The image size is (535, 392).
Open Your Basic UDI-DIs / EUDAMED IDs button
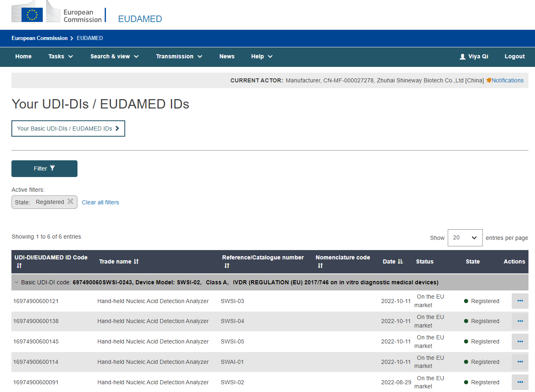tap(68, 128)
